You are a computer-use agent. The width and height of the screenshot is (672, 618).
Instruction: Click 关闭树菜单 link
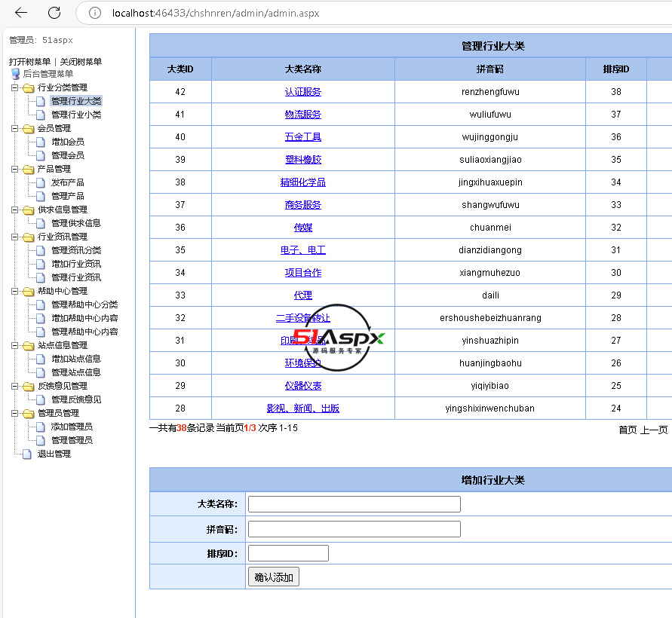click(81, 62)
